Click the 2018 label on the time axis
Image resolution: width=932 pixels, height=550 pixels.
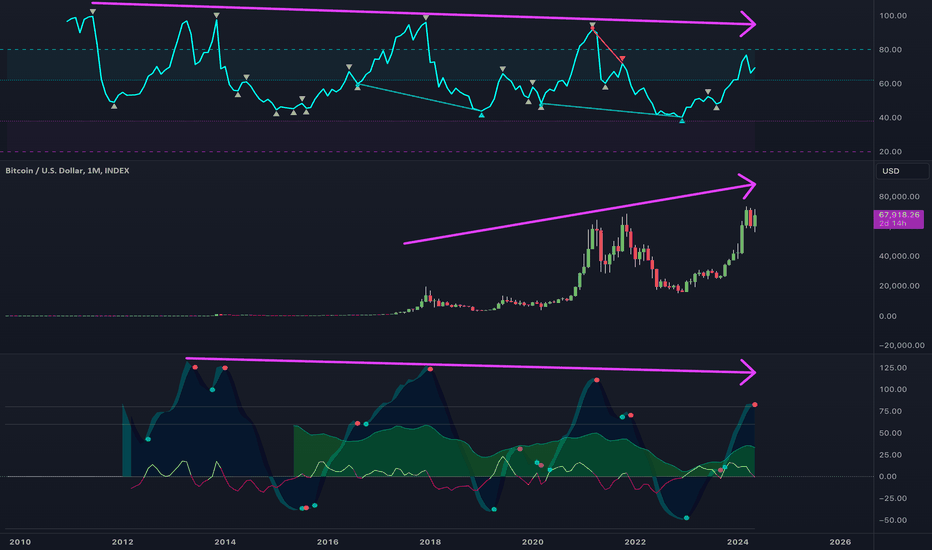[x=430, y=542]
